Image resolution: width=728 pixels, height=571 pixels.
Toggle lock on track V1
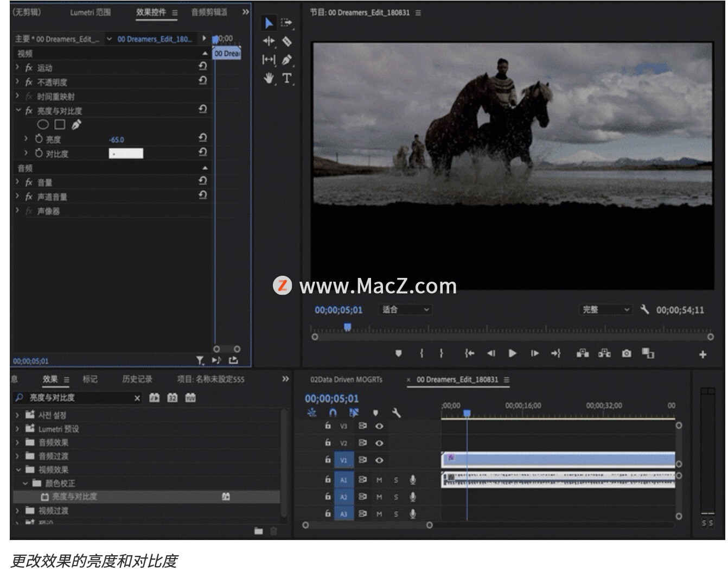pos(328,459)
